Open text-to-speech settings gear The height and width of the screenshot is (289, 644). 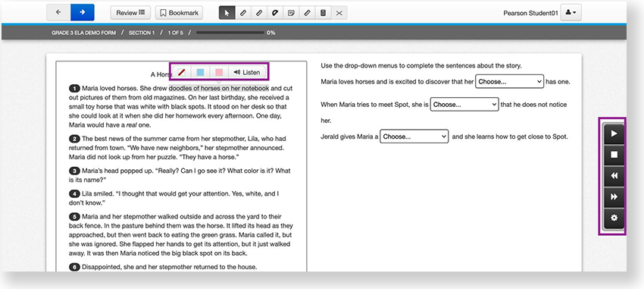[614, 218]
